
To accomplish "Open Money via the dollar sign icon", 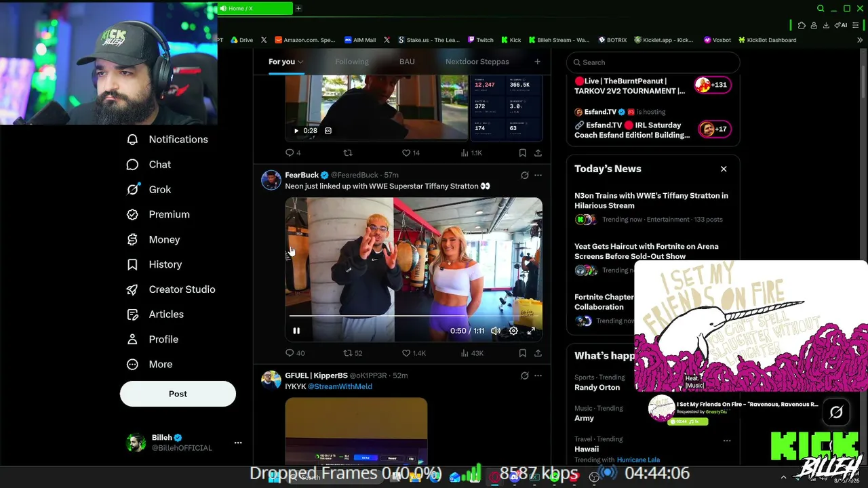I will (x=132, y=239).
